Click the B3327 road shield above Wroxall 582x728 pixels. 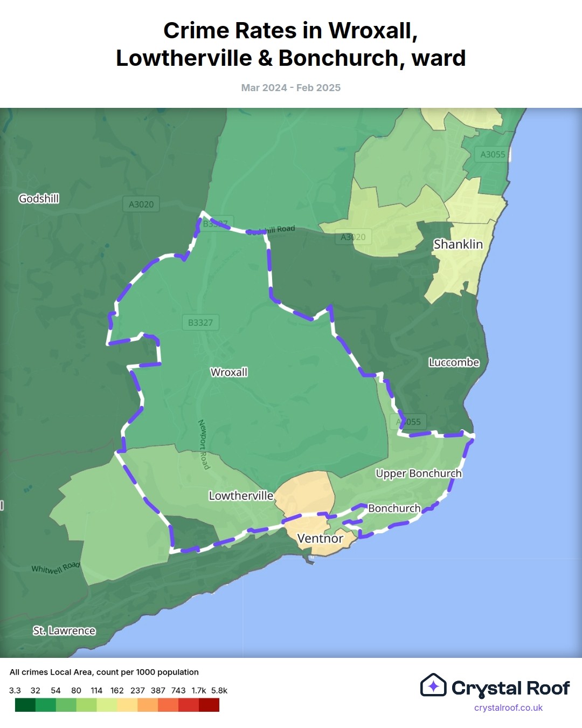(x=200, y=322)
